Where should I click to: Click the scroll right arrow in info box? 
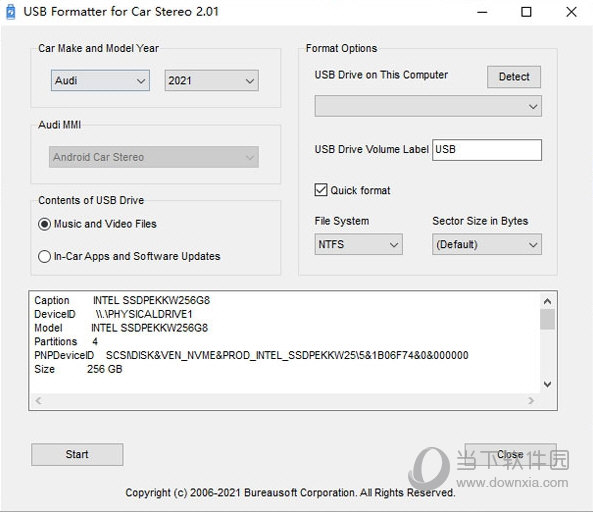(531, 400)
